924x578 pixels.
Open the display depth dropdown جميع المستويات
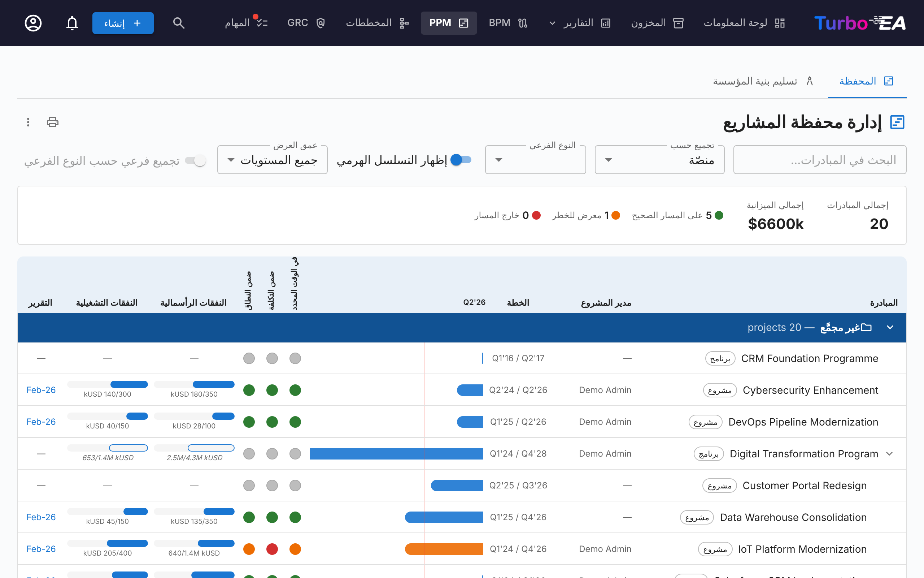pos(272,160)
